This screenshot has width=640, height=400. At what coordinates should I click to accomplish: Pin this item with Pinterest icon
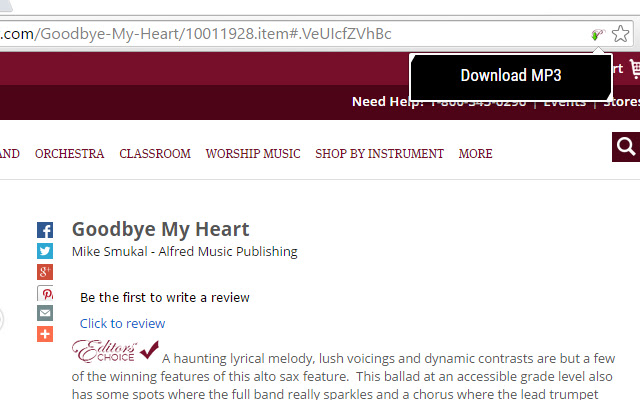45,293
